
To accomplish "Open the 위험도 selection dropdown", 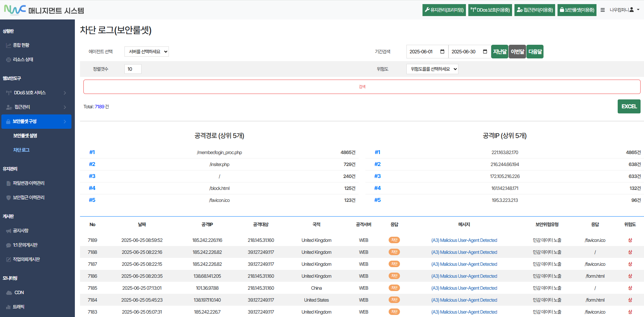I will (432, 69).
